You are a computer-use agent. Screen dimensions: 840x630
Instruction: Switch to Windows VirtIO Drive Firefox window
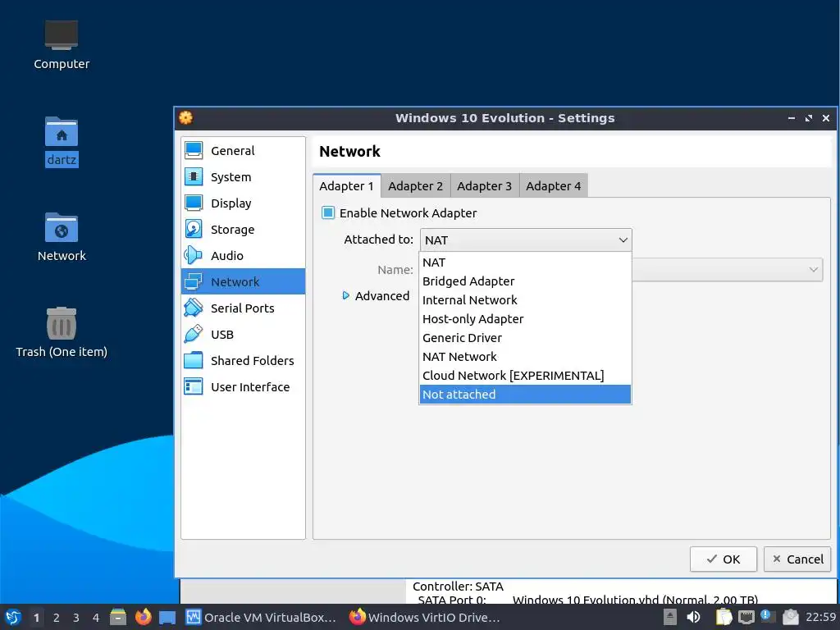click(x=424, y=618)
